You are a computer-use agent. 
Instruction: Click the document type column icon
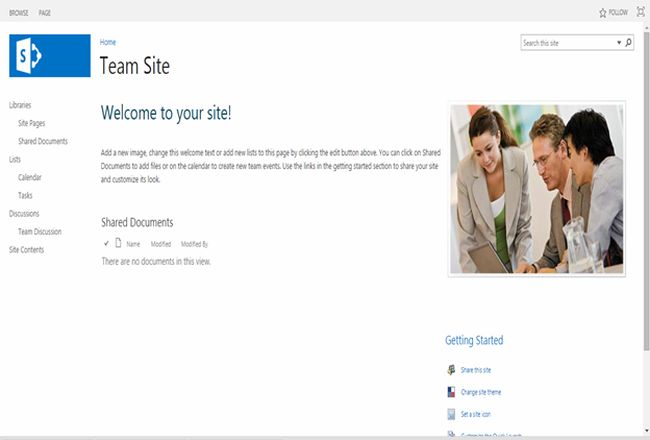118,243
